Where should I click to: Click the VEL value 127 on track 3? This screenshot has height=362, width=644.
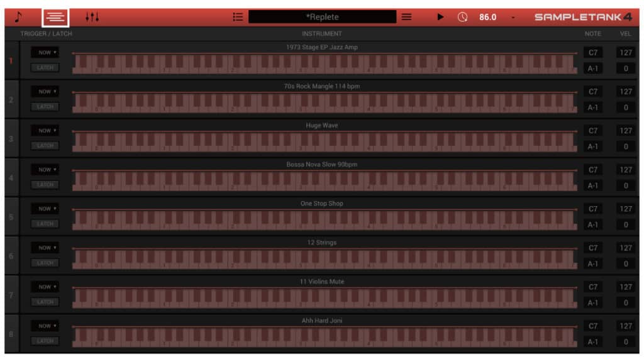(x=625, y=130)
